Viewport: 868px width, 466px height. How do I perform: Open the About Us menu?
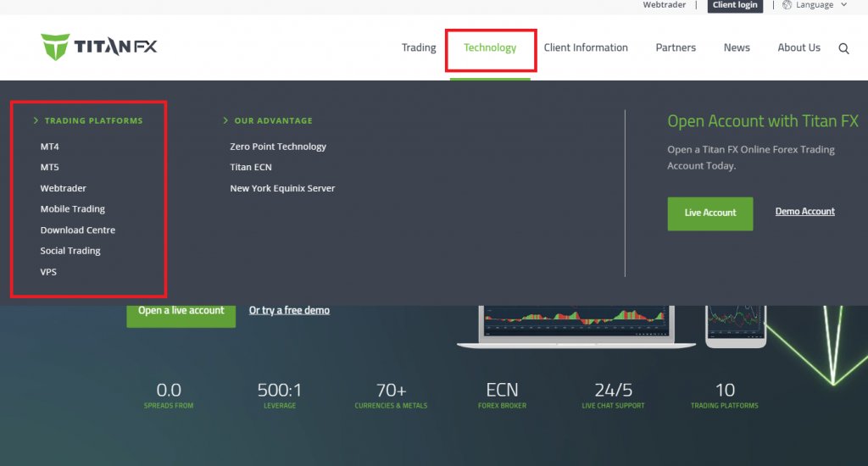click(798, 47)
